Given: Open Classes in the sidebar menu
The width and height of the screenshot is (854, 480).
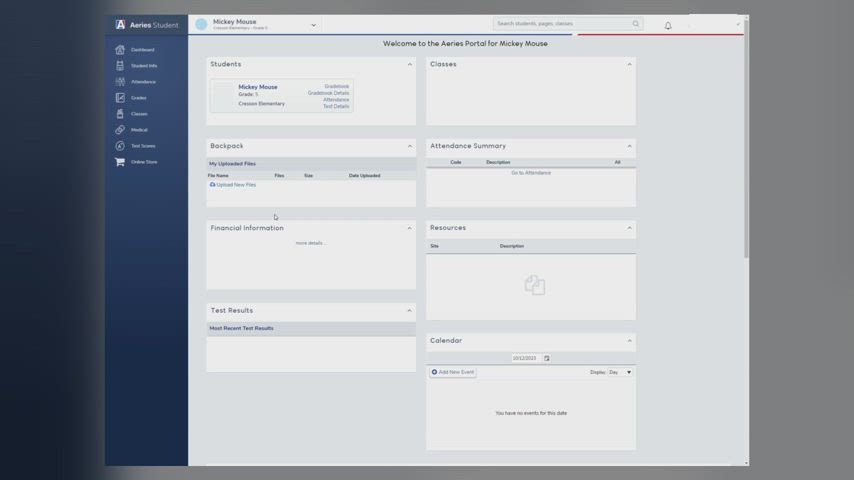Looking at the screenshot, I should click(139, 114).
